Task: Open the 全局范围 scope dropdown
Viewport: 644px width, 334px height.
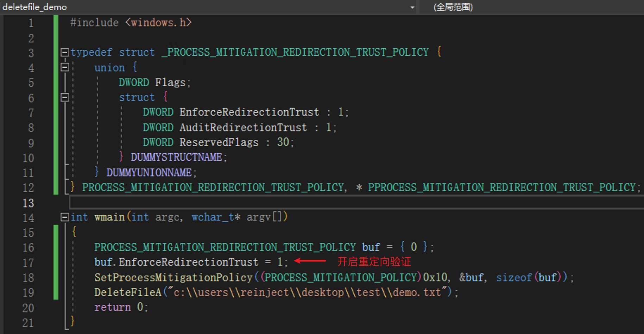Action: click(x=453, y=7)
